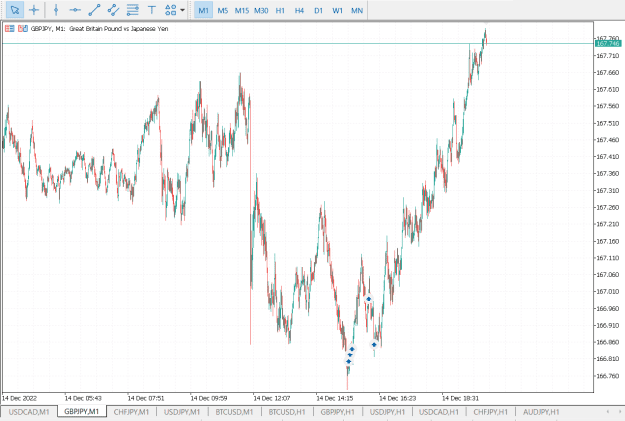Screen dimensions: 625x421
Task: Click the 167.260 price scale label
Action: [x=607, y=207]
